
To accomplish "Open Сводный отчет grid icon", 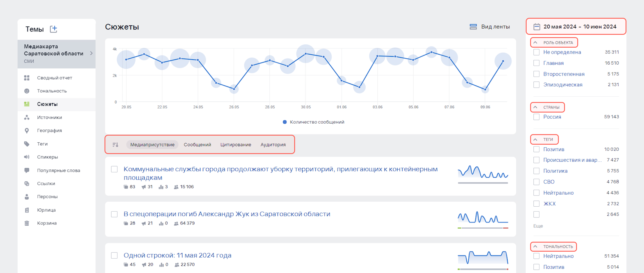I will click(27, 78).
